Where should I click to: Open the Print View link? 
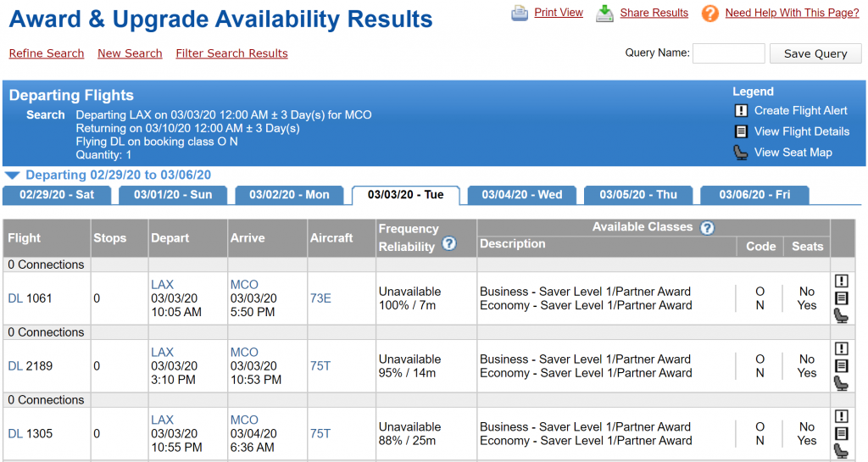(x=559, y=13)
